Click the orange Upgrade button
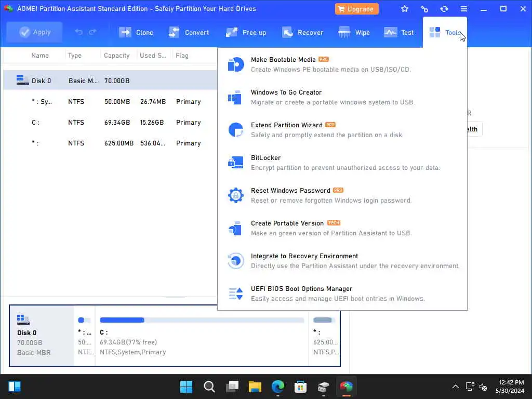532x399 pixels. [x=356, y=9]
